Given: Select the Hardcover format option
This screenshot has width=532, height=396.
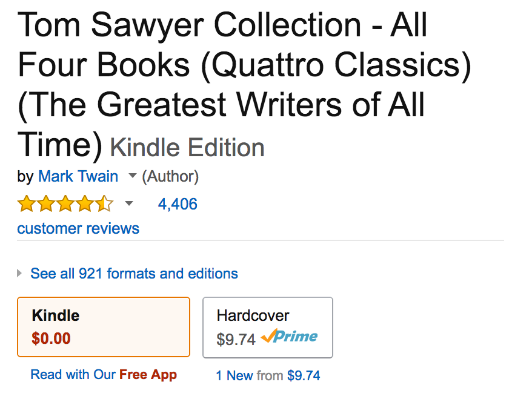Looking at the screenshot, I should 267,327.
